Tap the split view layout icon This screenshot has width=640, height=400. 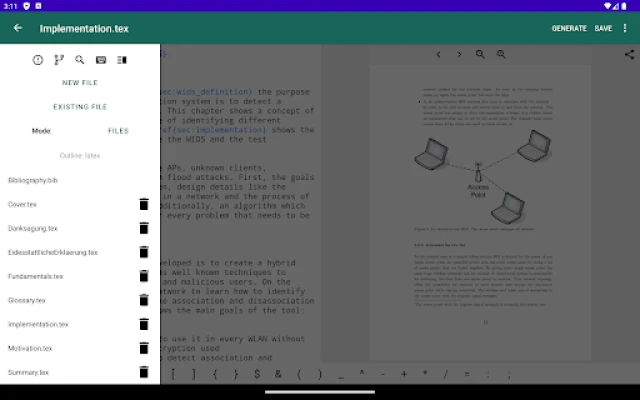click(x=122, y=60)
